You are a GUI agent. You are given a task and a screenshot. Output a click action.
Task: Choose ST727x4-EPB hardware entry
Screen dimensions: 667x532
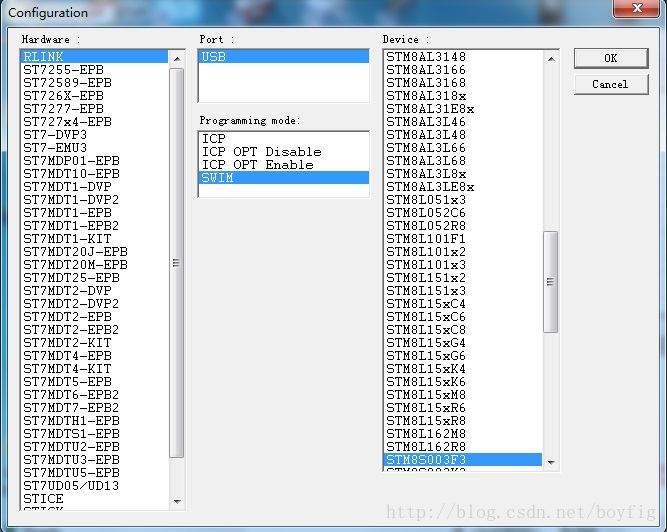tap(94, 122)
